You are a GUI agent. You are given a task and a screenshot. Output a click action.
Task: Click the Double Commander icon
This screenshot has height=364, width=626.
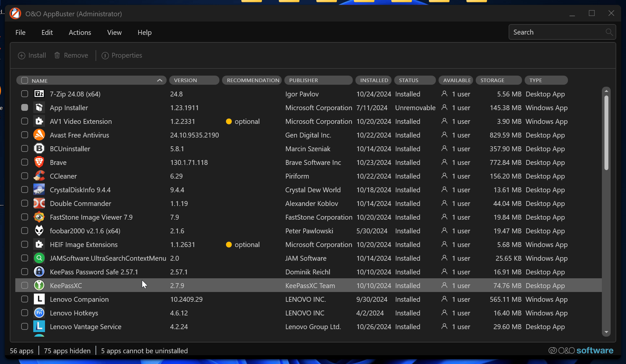pyautogui.click(x=39, y=203)
